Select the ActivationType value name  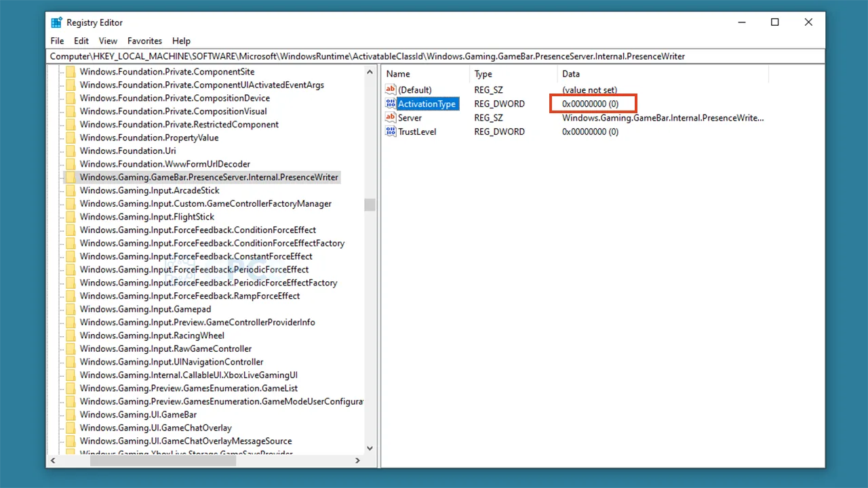click(x=427, y=104)
